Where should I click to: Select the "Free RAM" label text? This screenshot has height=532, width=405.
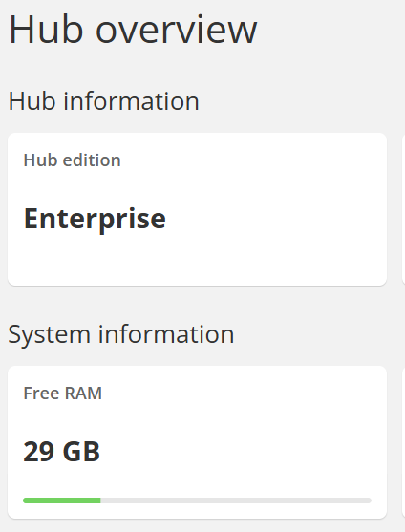[63, 394]
